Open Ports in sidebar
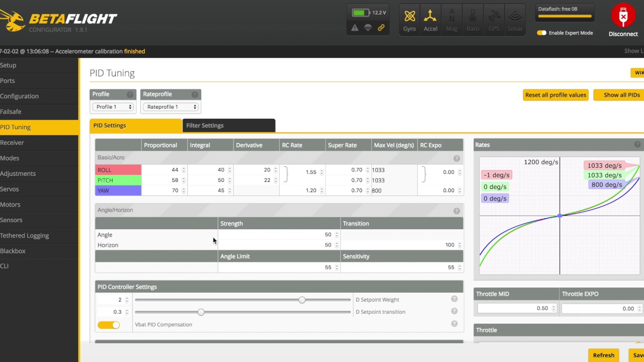Viewport: 644px width, 362px height. pyautogui.click(x=39, y=81)
